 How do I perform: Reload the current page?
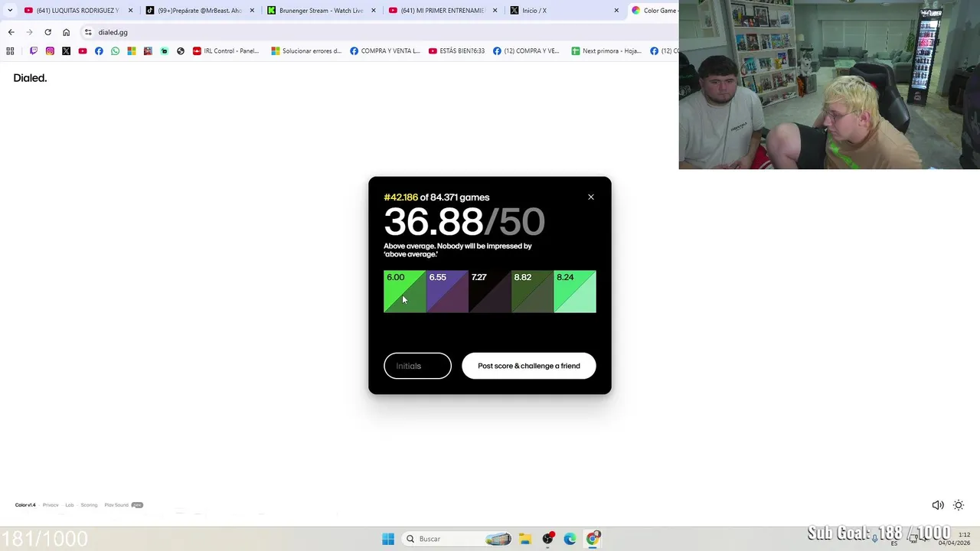point(47,32)
